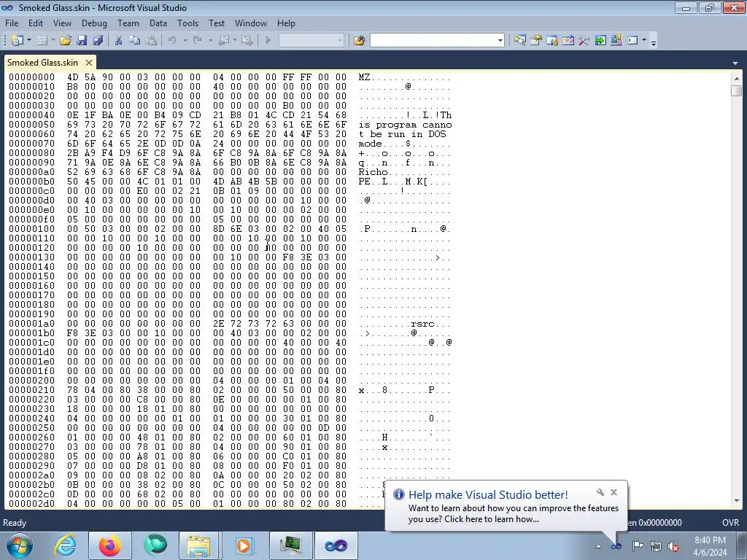747x560 pixels.
Task: Click the 'Help make Visual Studio better!' link
Action: (488, 494)
